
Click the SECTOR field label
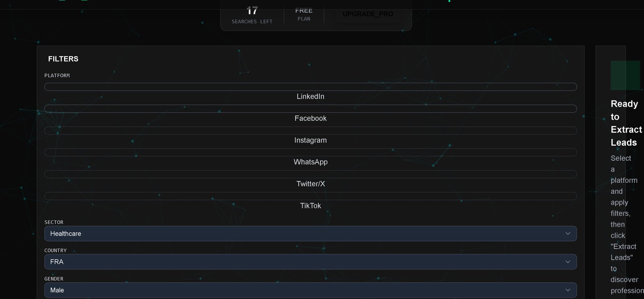[x=54, y=222]
